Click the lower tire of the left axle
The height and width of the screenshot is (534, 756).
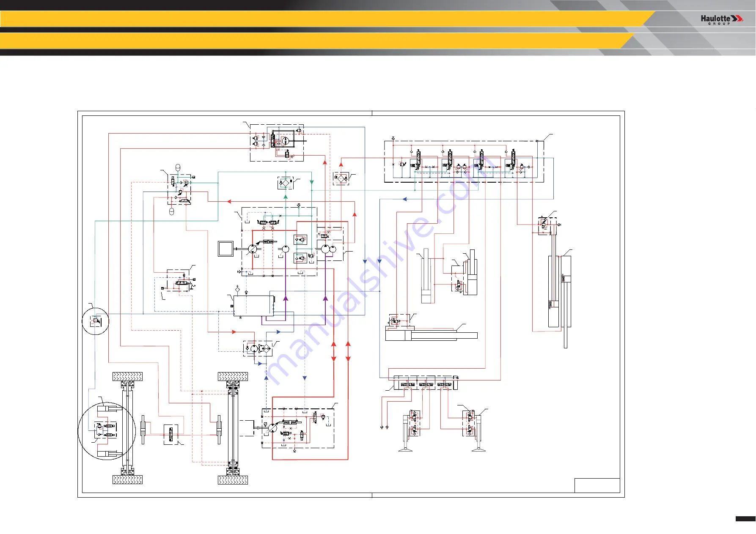point(128,479)
